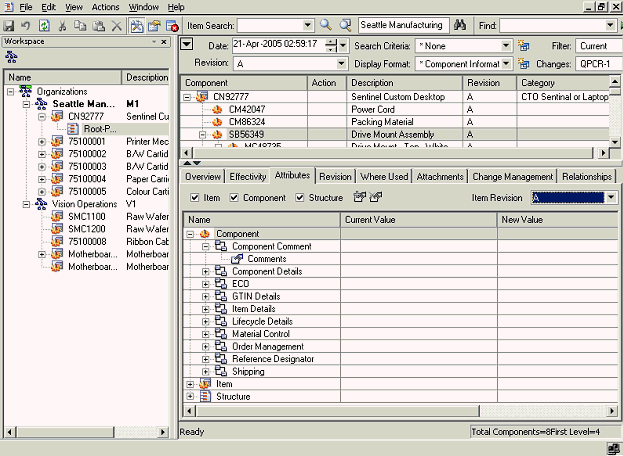Click the Delete X toolbar icon
The image size is (623, 456).
[116, 24]
